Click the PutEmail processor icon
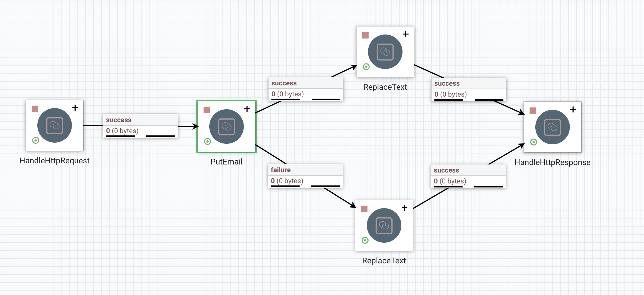Image resolution: width=644 pixels, height=295 pixels. click(227, 127)
